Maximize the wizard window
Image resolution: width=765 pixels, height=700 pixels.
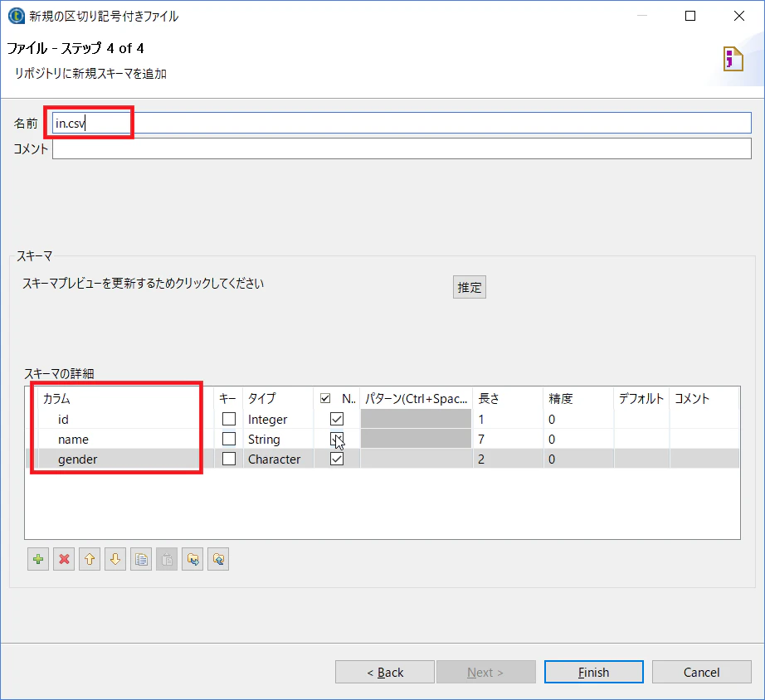tap(690, 16)
